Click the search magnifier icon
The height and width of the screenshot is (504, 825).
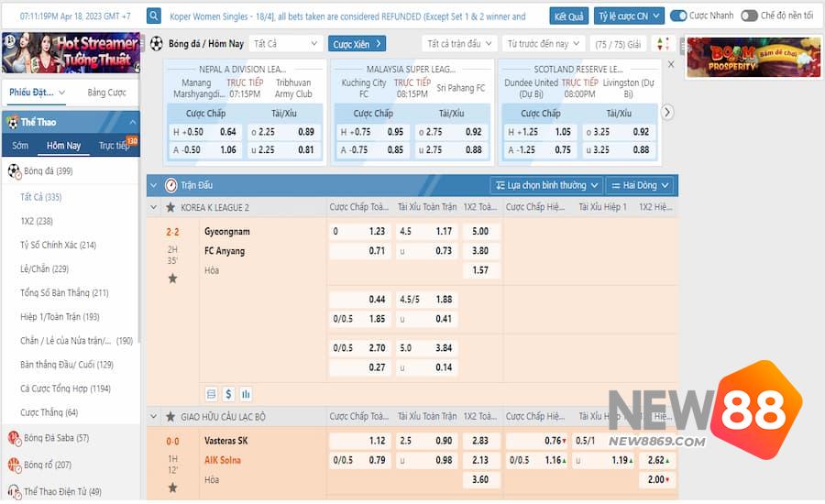154,16
